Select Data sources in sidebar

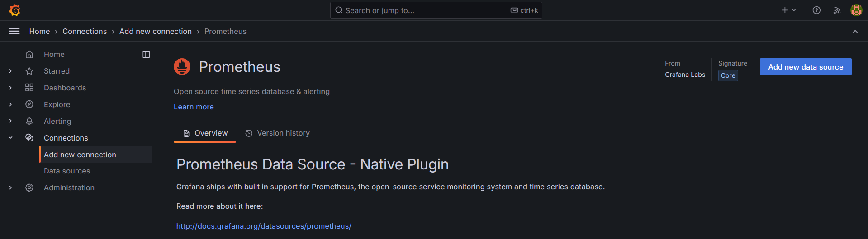[x=67, y=171]
